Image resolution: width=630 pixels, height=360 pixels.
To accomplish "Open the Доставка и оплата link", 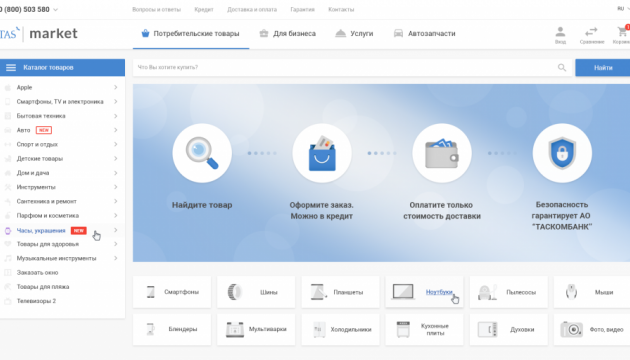I will (x=252, y=9).
